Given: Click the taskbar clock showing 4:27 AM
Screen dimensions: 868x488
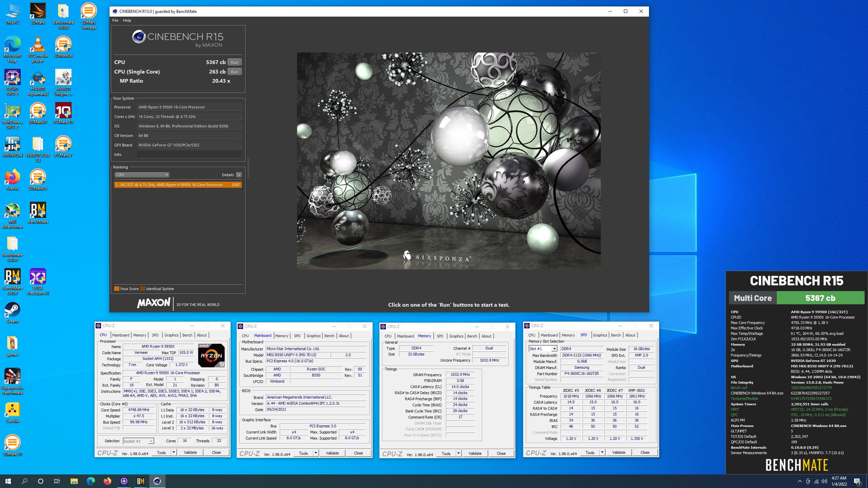Looking at the screenshot, I should click(839, 481).
